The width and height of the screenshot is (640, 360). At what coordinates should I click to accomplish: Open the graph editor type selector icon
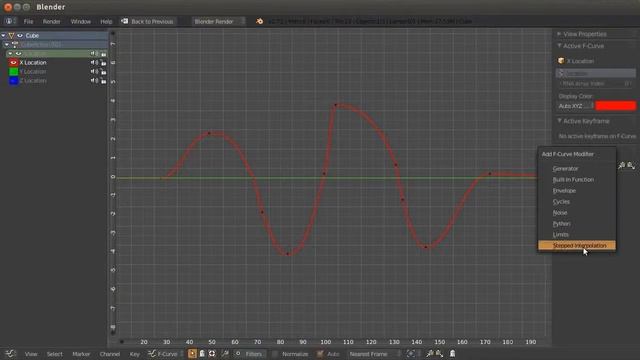pos(11,353)
